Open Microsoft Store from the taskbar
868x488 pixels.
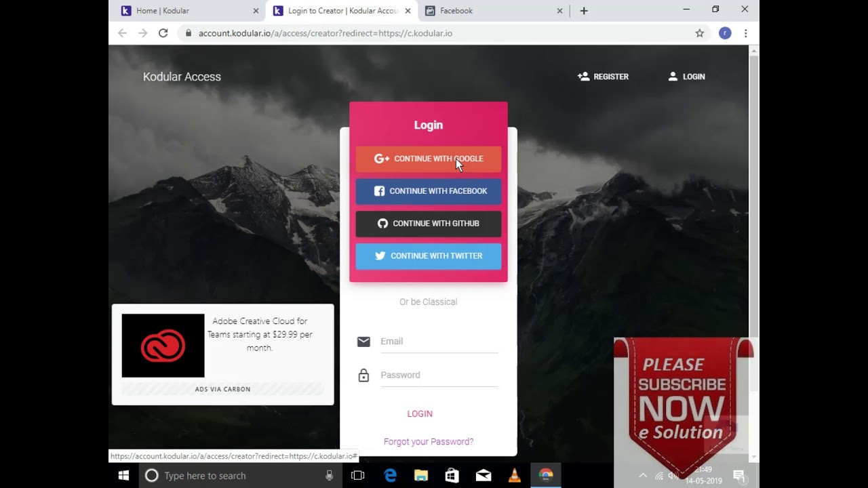click(452, 476)
